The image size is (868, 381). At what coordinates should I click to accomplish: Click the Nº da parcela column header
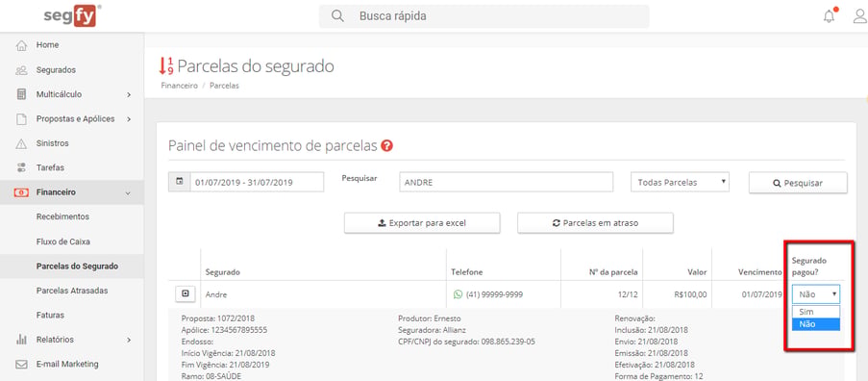(613, 272)
